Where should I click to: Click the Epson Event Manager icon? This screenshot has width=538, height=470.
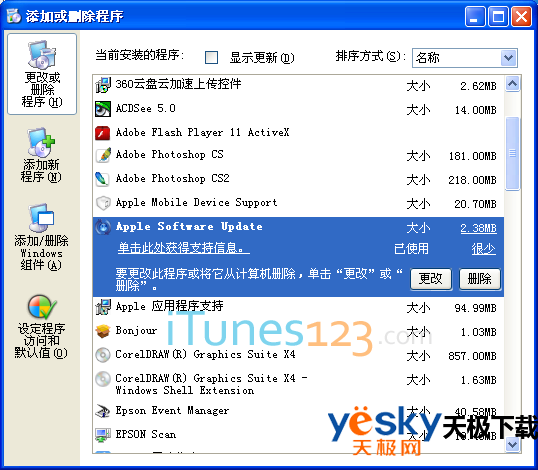click(103, 411)
